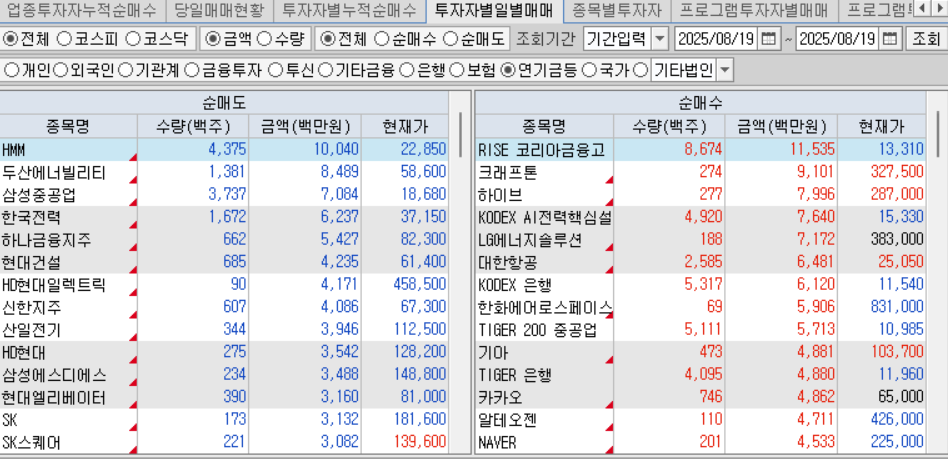The image size is (948, 459).
Task: Select 금액 radio button
Action: pos(213,39)
